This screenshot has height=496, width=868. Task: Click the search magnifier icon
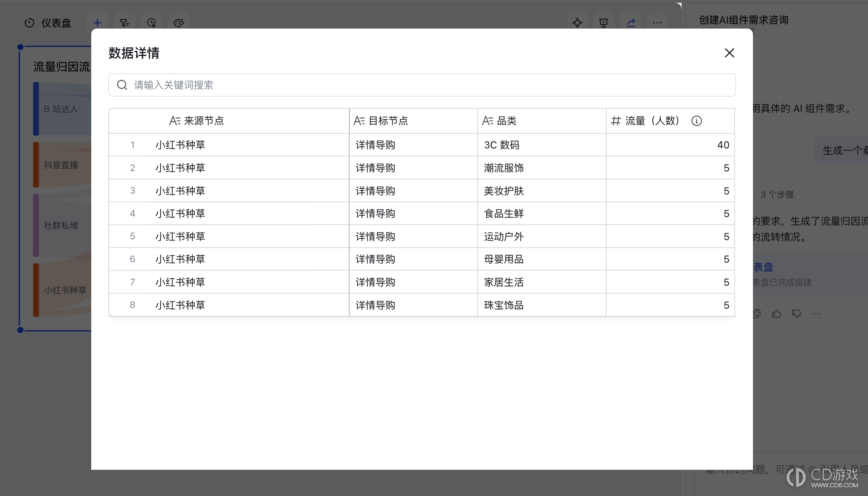coord(122,85)
